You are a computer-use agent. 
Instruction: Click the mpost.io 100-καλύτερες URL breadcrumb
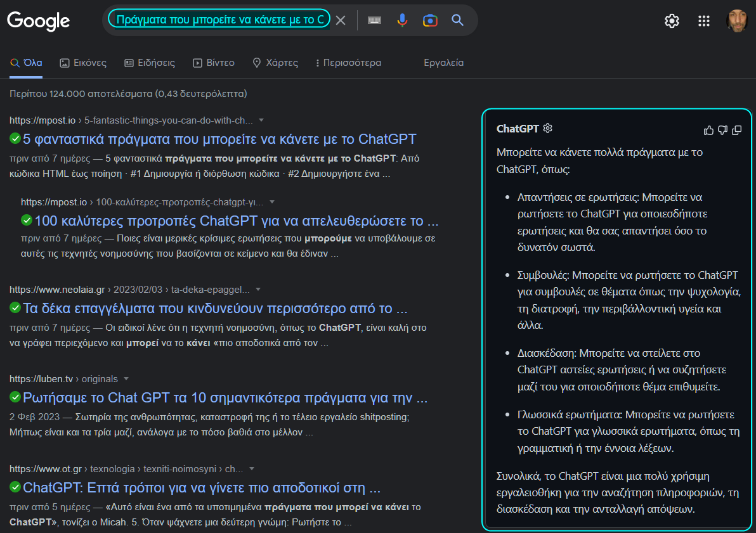(142, 202)
